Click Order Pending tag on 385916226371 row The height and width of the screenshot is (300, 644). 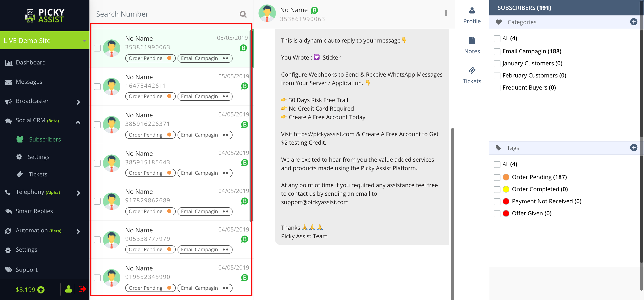tap(150, 135)
